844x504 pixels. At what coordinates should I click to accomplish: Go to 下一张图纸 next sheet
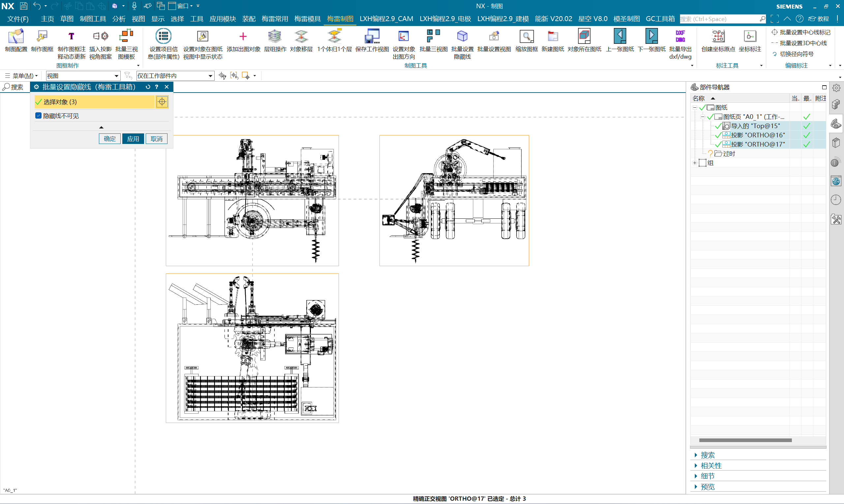[651, 40]
